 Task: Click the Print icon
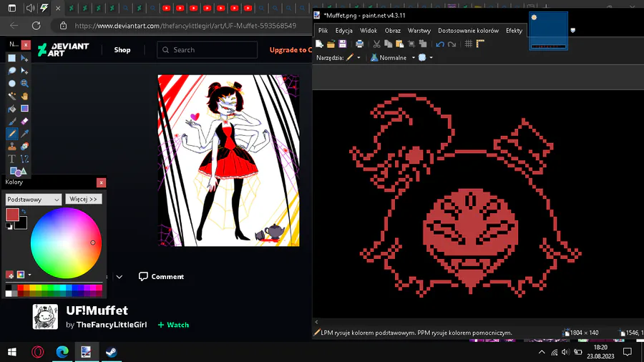click(360, 44)
